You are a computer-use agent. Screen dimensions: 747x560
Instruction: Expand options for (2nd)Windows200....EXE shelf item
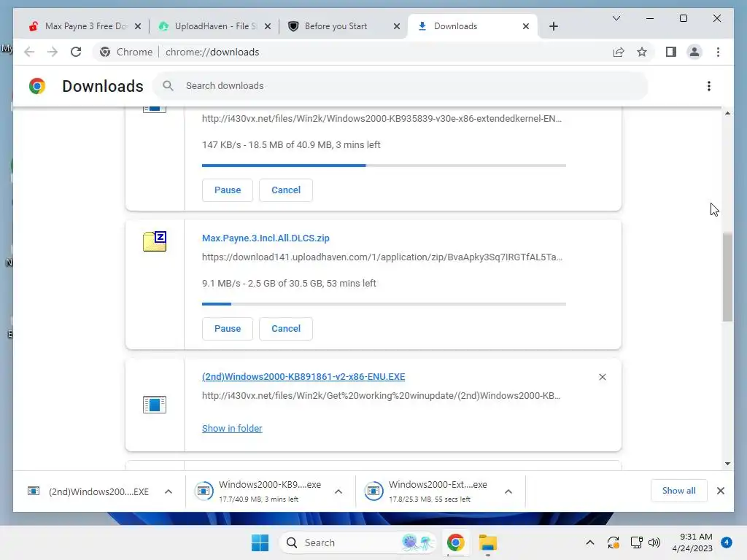tap(169, 491)
